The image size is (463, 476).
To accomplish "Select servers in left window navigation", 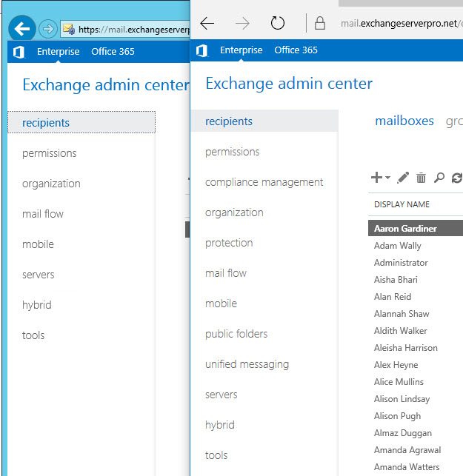I will (x=39, y=275).
